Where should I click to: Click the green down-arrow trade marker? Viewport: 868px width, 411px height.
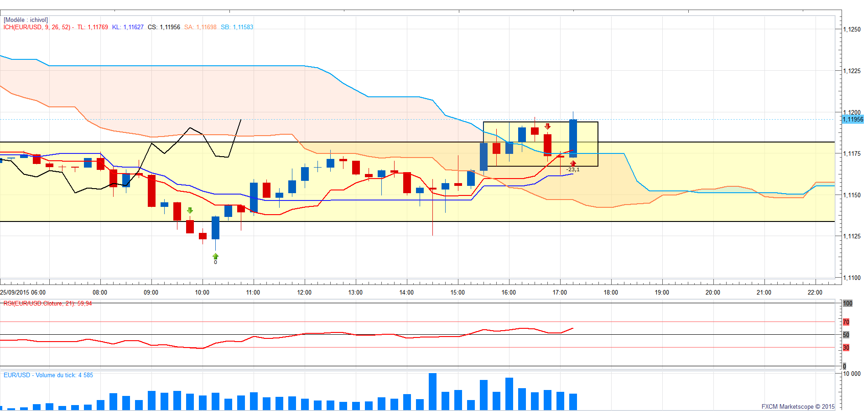[190, 211]
